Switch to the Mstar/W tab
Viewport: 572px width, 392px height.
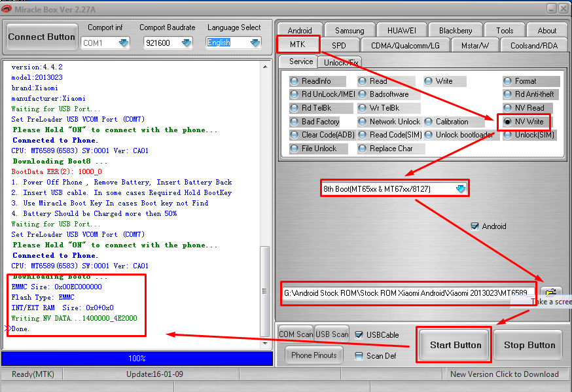click(x=474, y=46)
